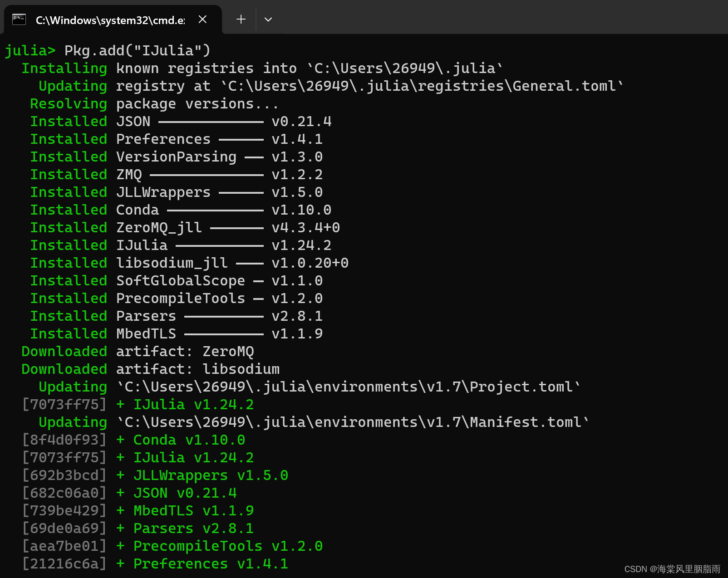
Task: Select the Installed MbedTLS v1.1.9 line
Action: tap(177, 333)
